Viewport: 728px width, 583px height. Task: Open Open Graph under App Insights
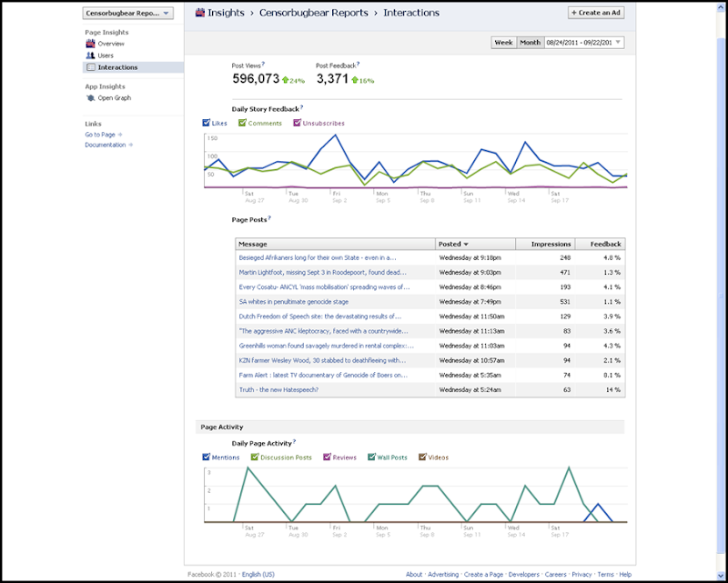coord(115,98)
